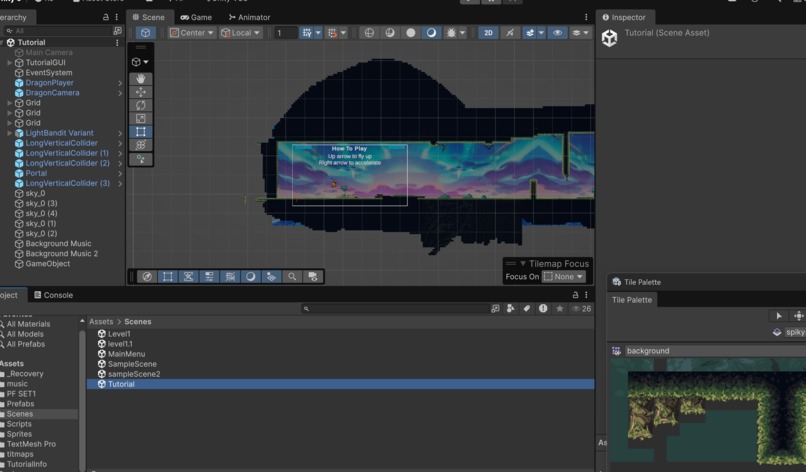This screenshot has height=472, width=806.
Task: Open DragonPlayer prefab arrow
Action: [120, 83]
